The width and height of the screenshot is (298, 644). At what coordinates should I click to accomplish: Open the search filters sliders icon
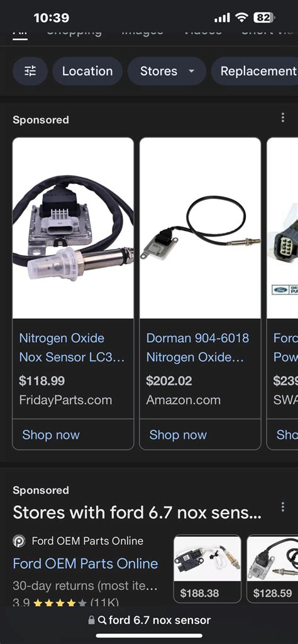pyautogui.click(x=30, y=71)
